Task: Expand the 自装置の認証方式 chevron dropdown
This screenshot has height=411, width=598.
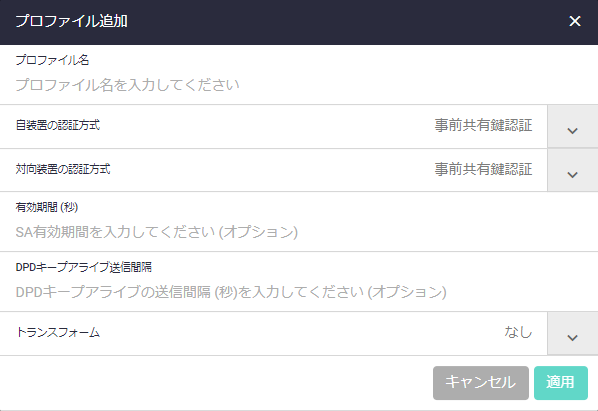Action: pyautogui.click(x=572, y=127)
